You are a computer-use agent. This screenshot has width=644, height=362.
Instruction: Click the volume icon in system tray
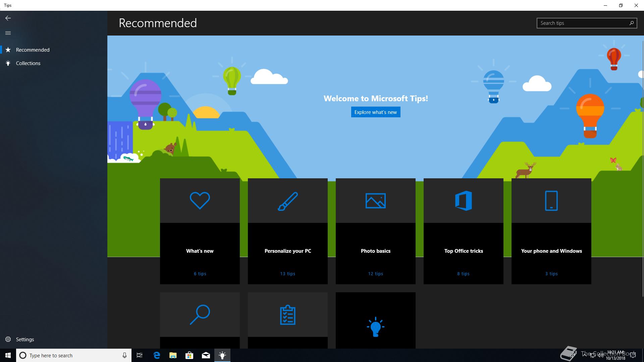click(x=600, y=355)
